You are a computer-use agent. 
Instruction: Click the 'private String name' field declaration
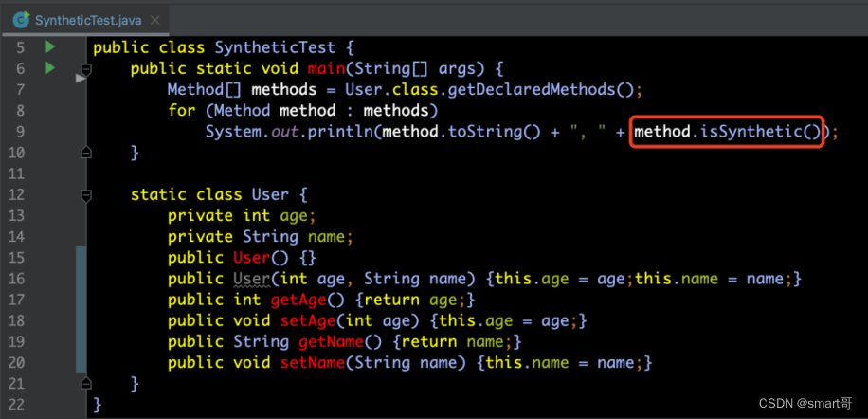point(261,236)
